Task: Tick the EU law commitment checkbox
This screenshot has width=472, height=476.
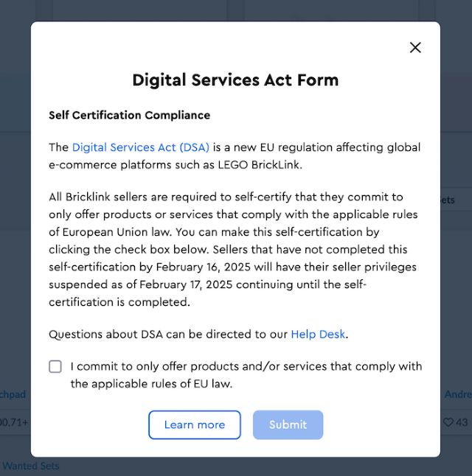Action: click(x=55, y=367)
